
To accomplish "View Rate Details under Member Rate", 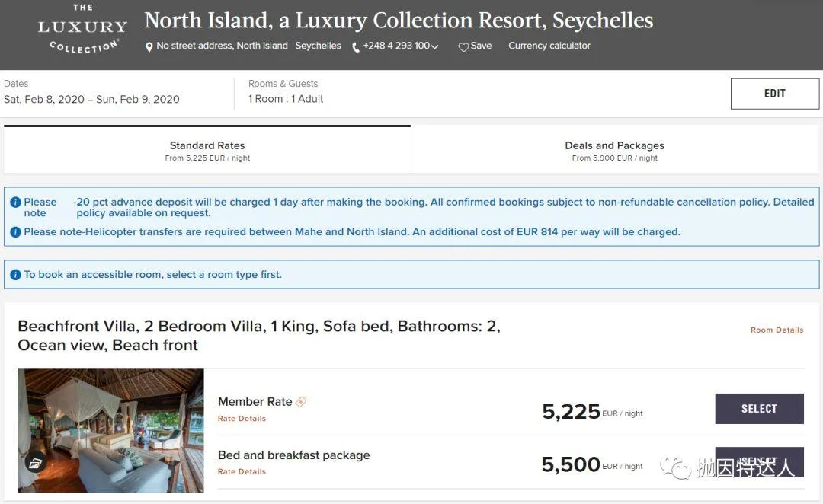I will [242, 419].
